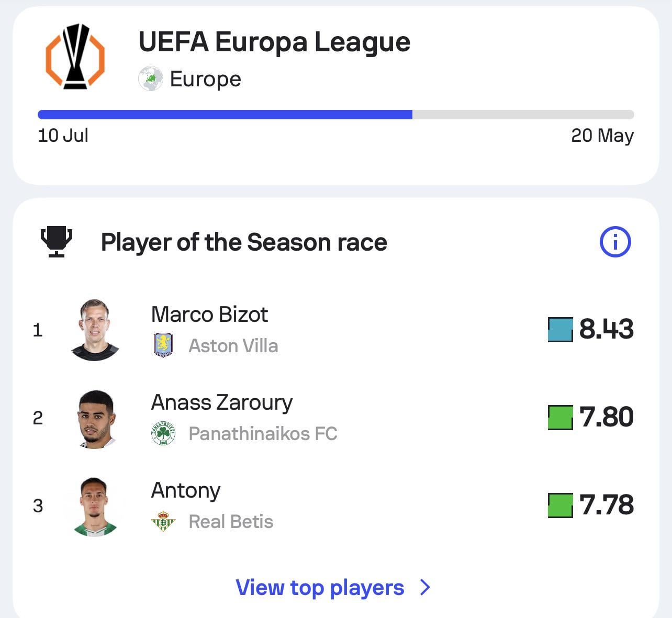Open Anass Zaroury's player photo

pos(96,419)
